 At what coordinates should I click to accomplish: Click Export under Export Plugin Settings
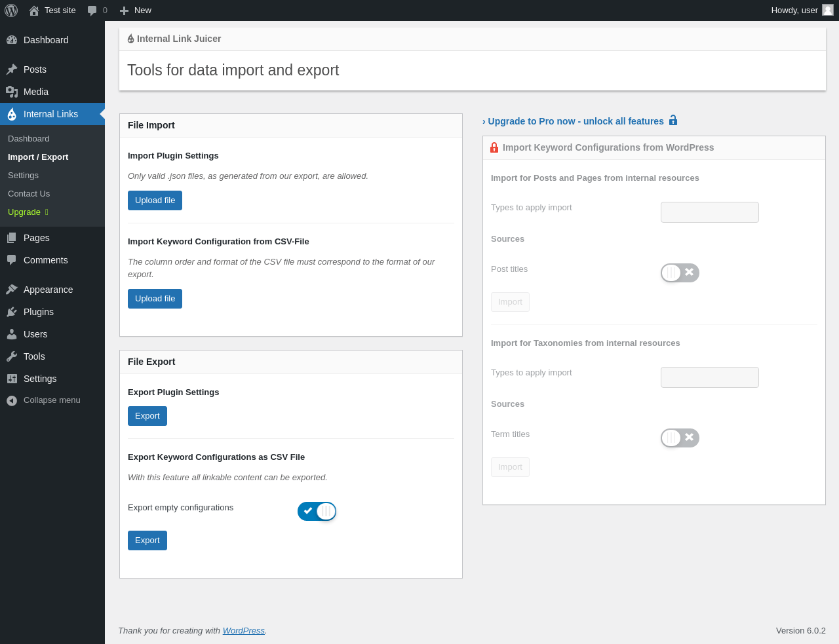147,416
